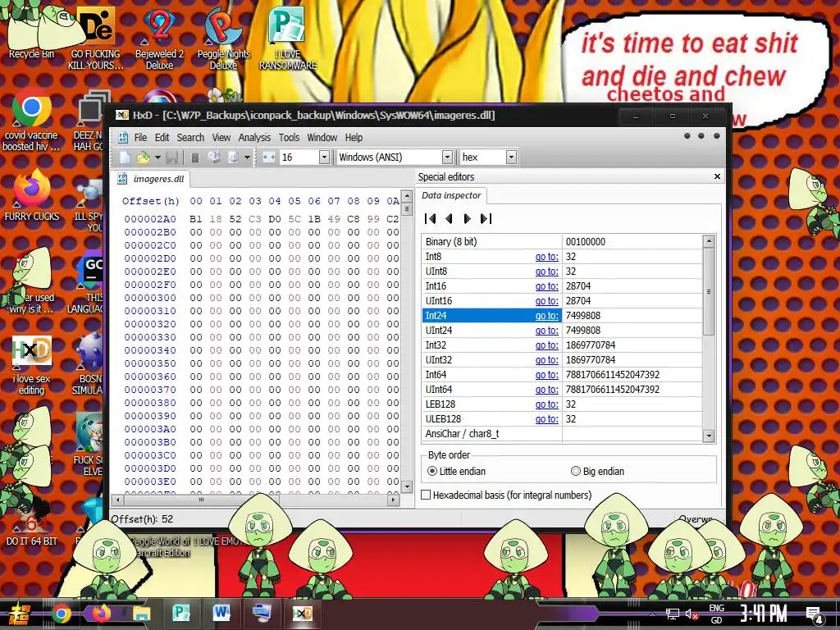Click the bytes-per-row width icon
This screenshot has height=630, width=840.
[x=269, y=157]
